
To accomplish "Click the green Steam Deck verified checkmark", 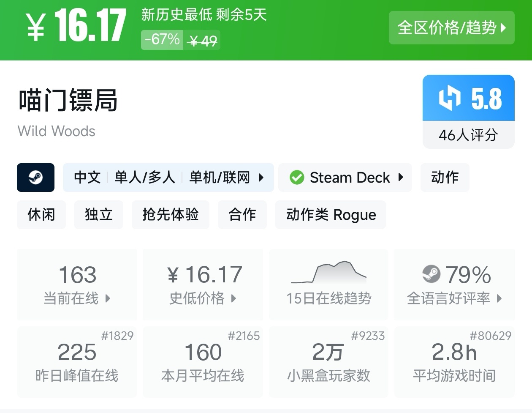I will [297, 178].
